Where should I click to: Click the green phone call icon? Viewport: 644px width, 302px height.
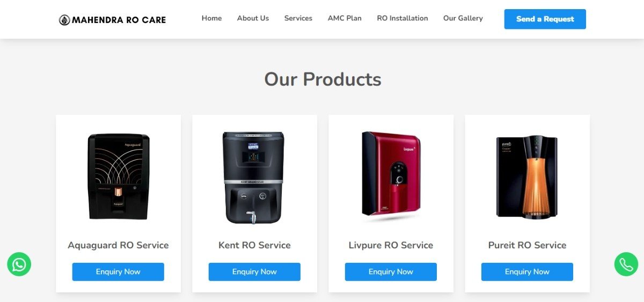(x=626, y=264)
